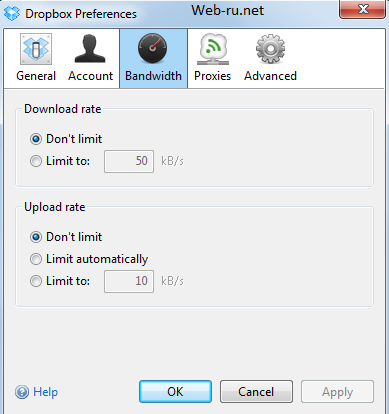Select Download rate "Don't limit" option

coord(36,139)
